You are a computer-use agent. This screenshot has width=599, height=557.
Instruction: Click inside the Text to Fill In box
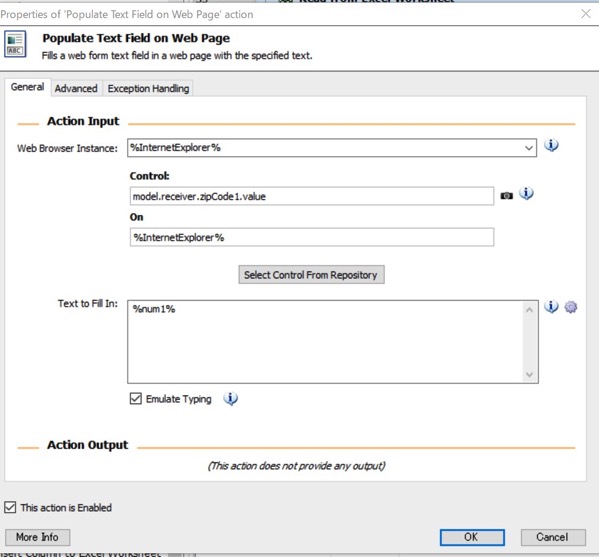pyautogui.click(x=326, y=342)
